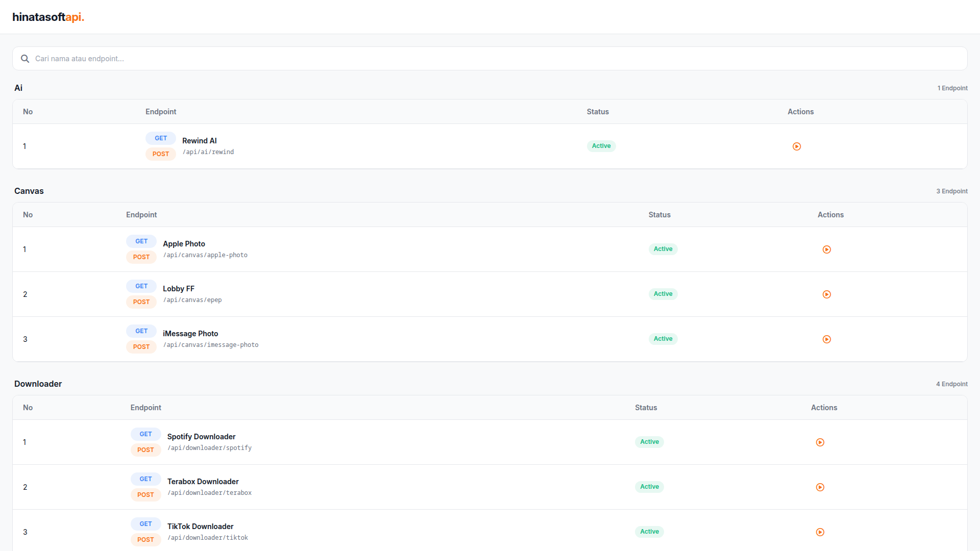980x551 pixels.
Task: Run the Rewind AI endpoint play icon
Action: click(x=797, y=146)
